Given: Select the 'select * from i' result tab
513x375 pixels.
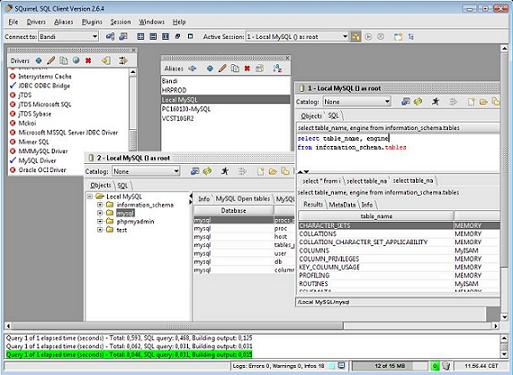Looking at the screenshot, I should point(321,181).
